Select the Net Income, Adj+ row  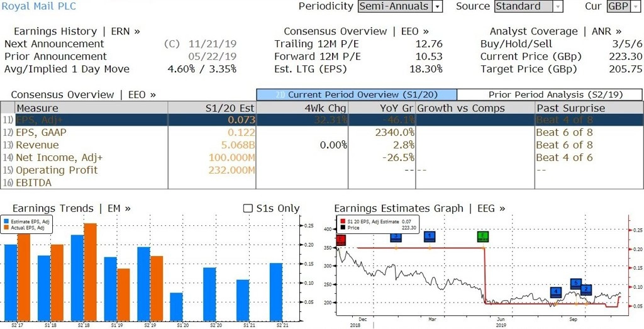click(x=321, y=158)
